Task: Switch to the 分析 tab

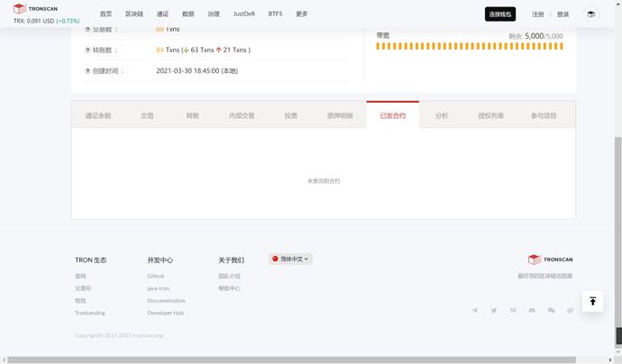Action: pos(442,115)
